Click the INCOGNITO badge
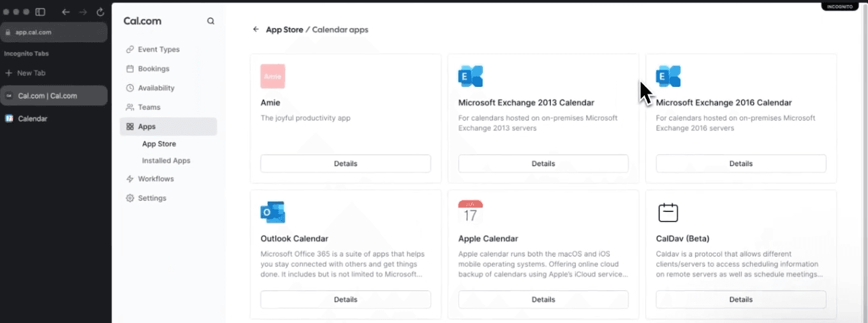The height and width of the screenshot is (323, 868). [x=840, y=6]
